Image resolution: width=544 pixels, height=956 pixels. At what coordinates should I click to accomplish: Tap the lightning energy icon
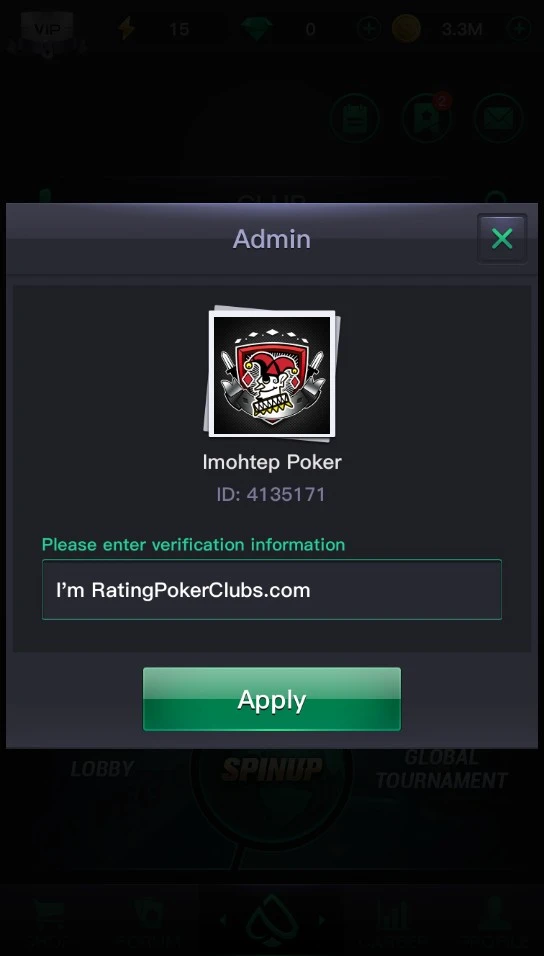tap(126, 29)
